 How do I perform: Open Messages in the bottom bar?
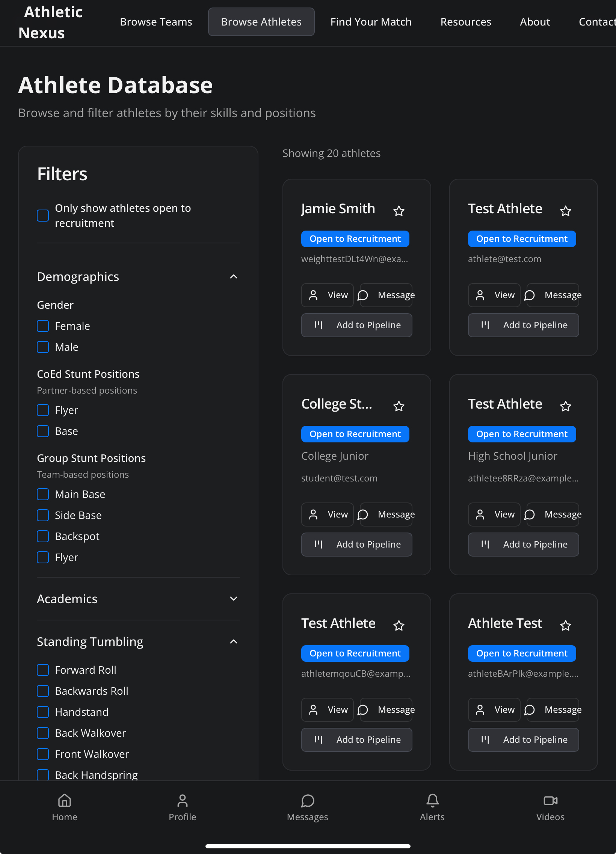tap(307, 807)
